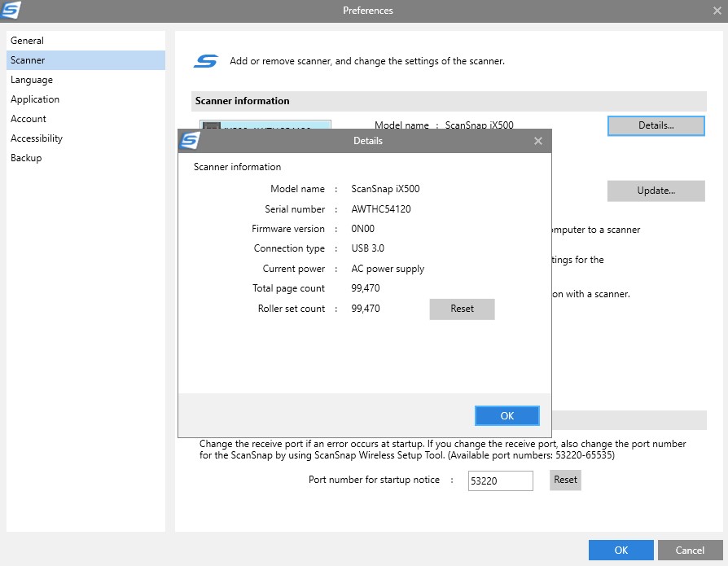This screenshot has height=566, width=728.
Task: Click the ScanSnap logo in Preferences title bar
Action: coord(11,11)
